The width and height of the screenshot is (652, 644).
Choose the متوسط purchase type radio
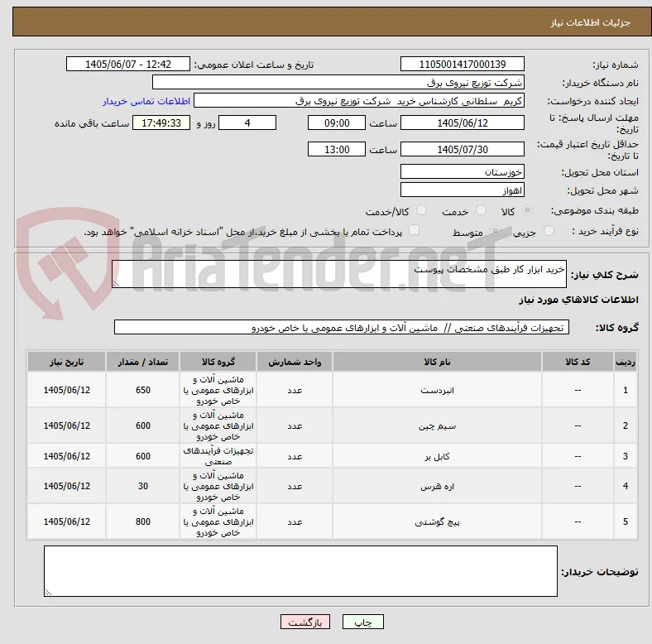click(x=495, y=231)
